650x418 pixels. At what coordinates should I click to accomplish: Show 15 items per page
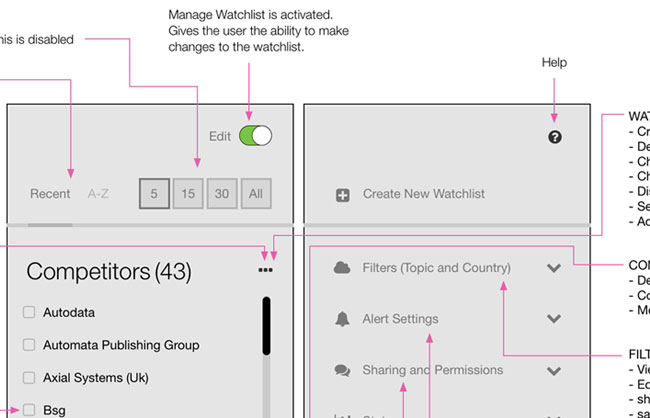187,194
